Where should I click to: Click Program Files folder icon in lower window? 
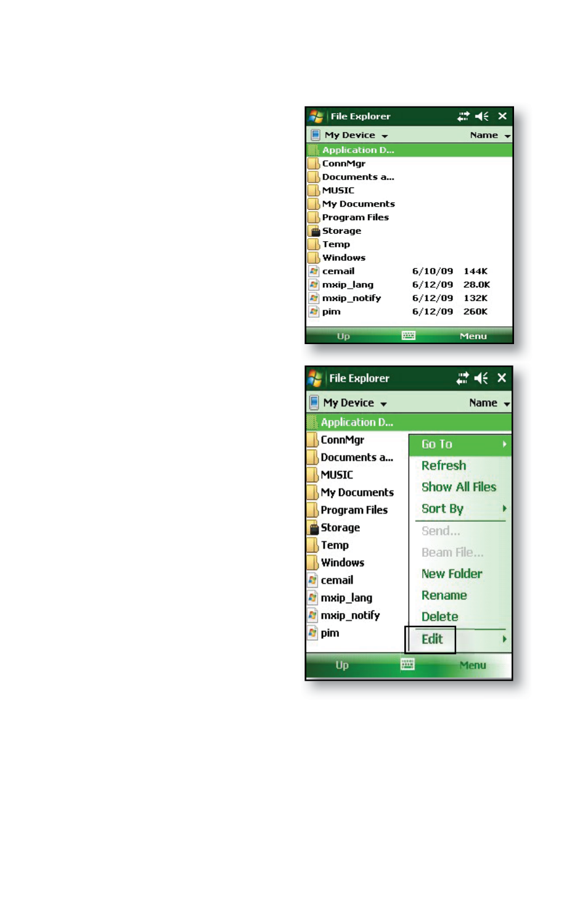pyautogui.click(x=312, y=510)
